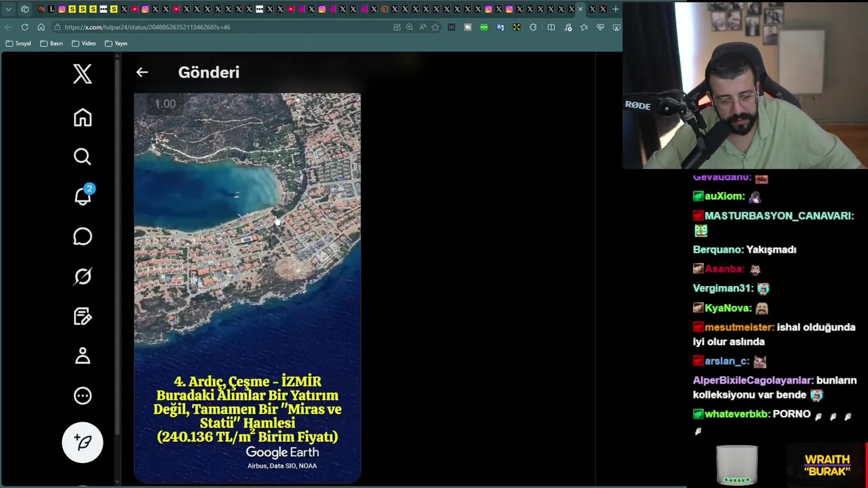Click chat username mesutmeister
This screenshot has width=868, height=488.
[x=738, y=327]
